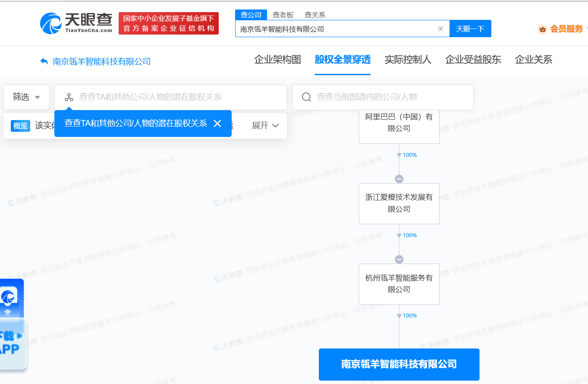The image size is (588, 384).
Task: Open the 会员服务 link
Action: tap(566, 29)
